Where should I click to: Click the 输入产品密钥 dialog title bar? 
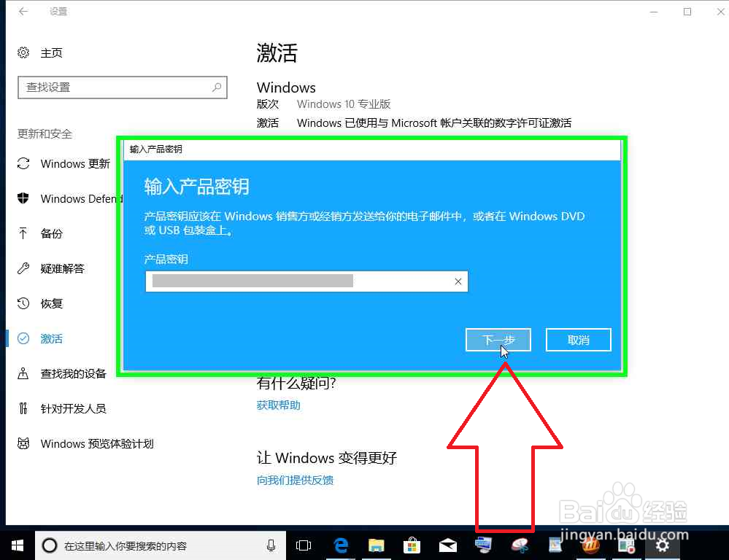[x=372, y=149]
